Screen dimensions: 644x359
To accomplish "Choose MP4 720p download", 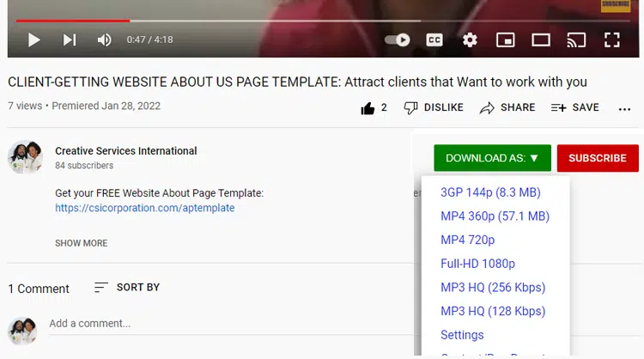I will click(x=467, y=240).
